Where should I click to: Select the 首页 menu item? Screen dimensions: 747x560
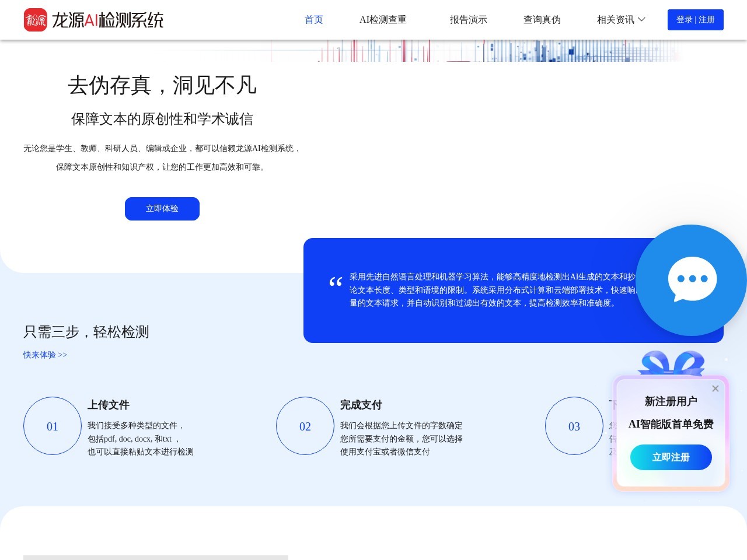313,19
